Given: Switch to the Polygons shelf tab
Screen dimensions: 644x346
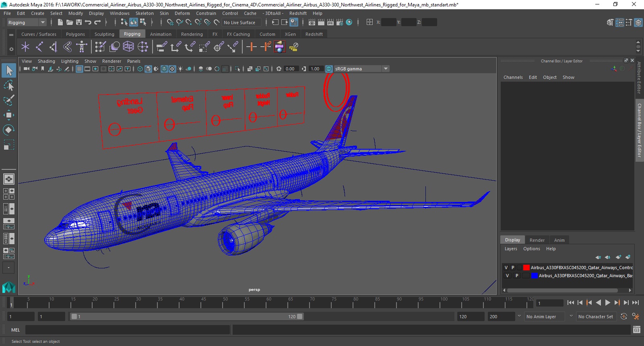Looking at the screenshot, I should point(75,34).
